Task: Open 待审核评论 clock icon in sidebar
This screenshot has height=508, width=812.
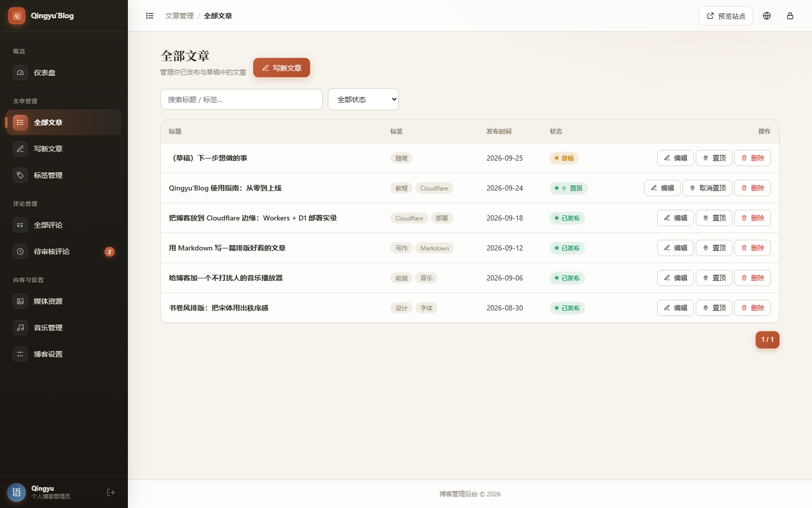Action: click(x=20, y=251)
